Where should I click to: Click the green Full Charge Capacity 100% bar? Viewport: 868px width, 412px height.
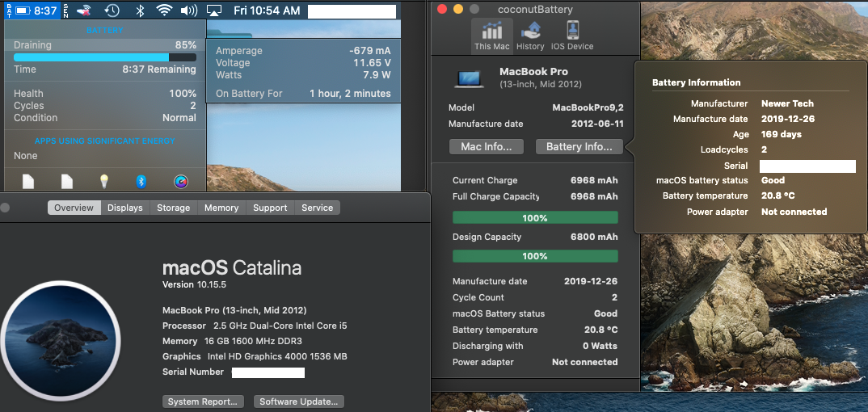point(535,218)
